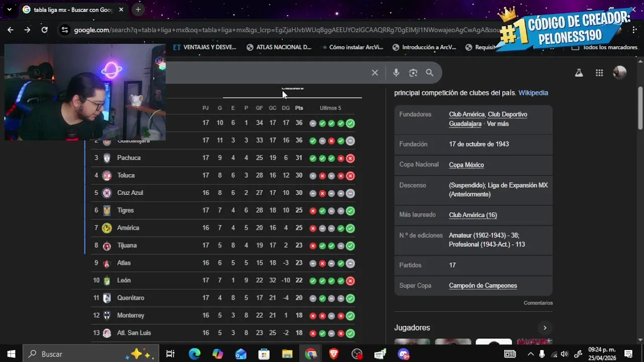Image resolution: width=644 pixels, height=362 pixels.
Task: Click the Querétaro team logo
Action: [x=107, y=298]
